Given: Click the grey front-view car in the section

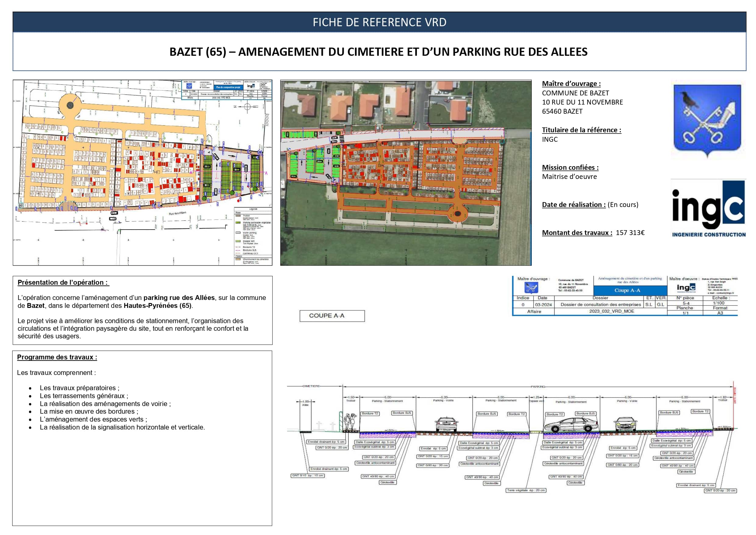Looking at the screenshot, I should point(446,424).
